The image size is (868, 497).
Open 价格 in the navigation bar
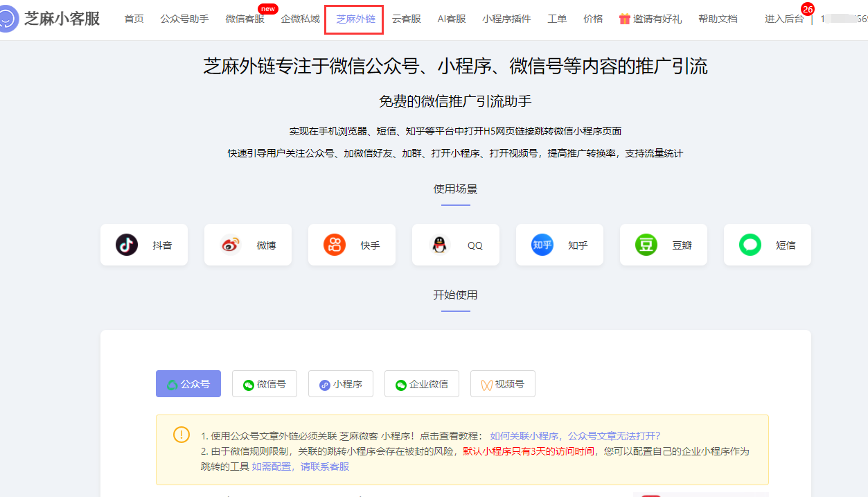pyautogui.click(x=593, y=19)
